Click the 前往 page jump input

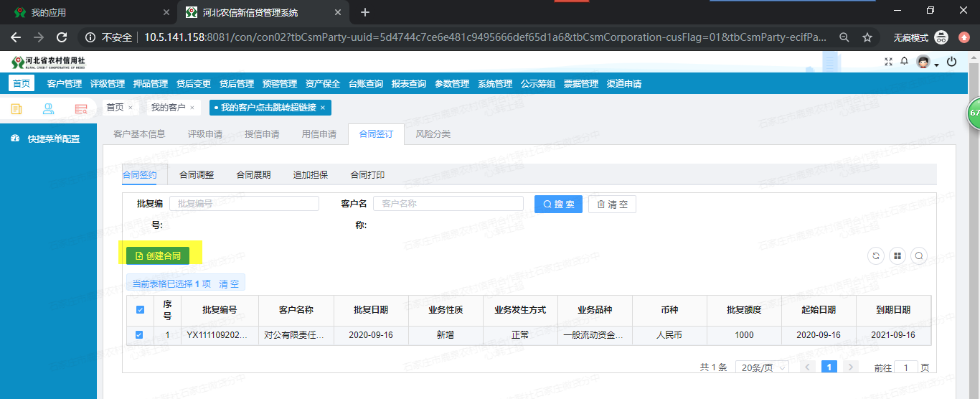906,367
